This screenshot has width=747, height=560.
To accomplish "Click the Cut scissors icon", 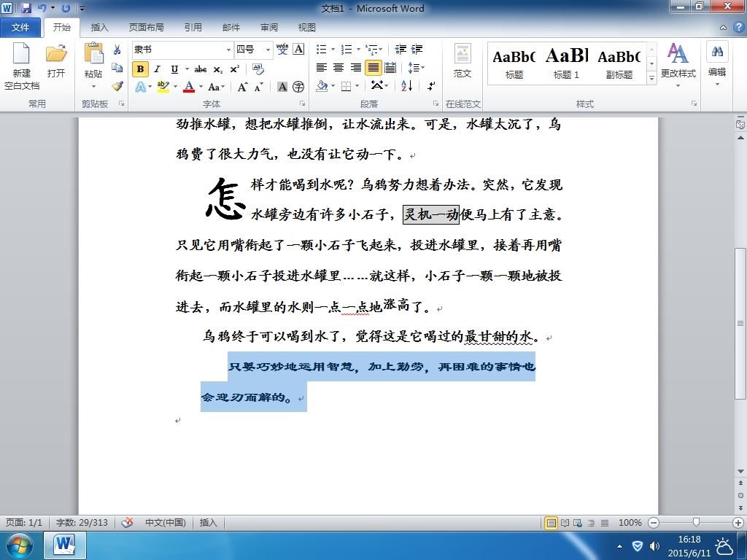I will (x=117, y=50).
